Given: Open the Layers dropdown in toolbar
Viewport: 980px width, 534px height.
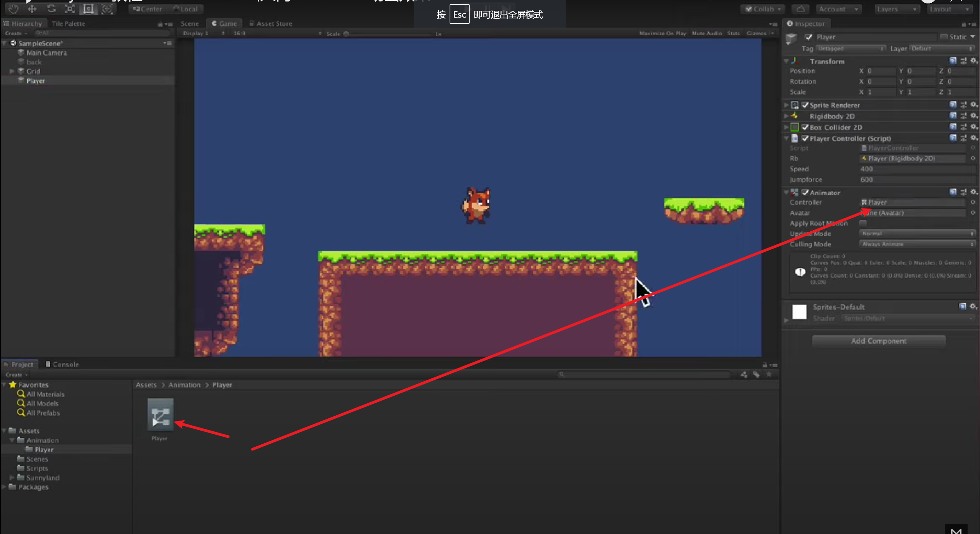Looking at the screenshot, I should coord(896,9).
